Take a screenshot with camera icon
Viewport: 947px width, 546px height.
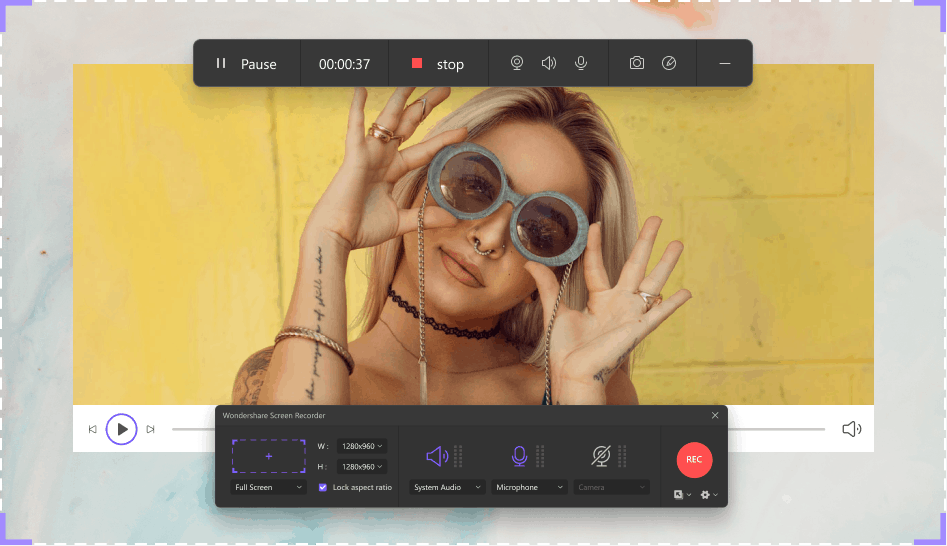(637, 63)
